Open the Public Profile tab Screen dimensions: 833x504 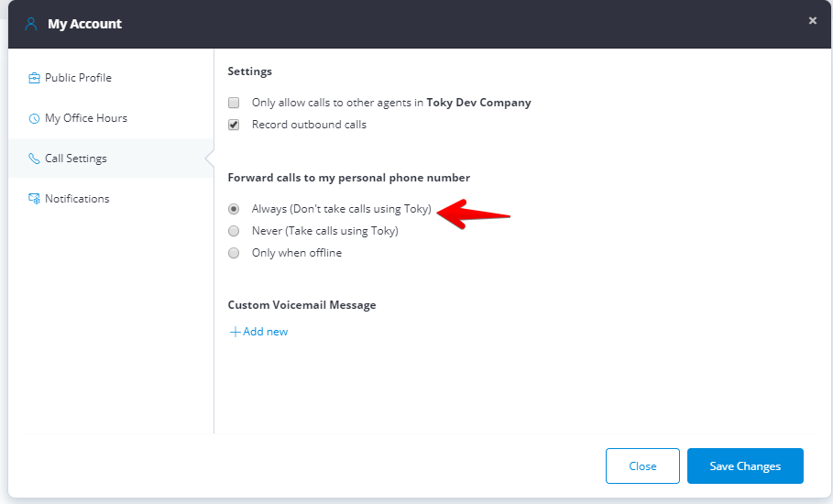(78, 78)
